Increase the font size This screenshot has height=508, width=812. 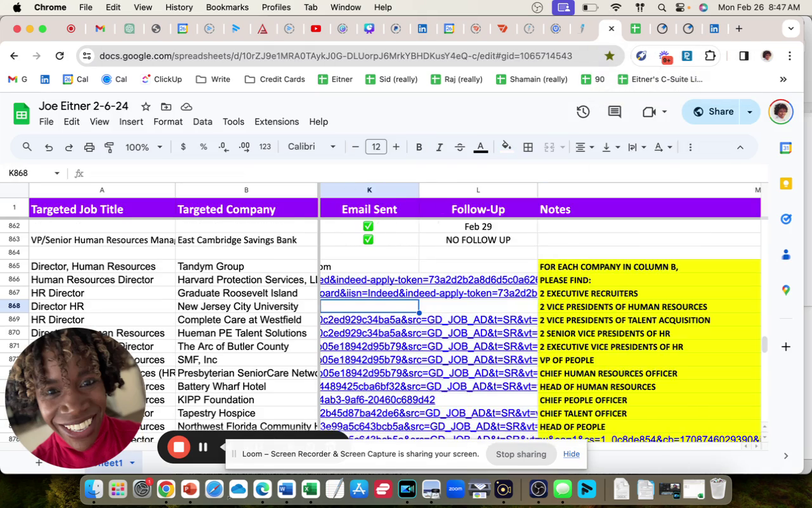click(396, 147)
